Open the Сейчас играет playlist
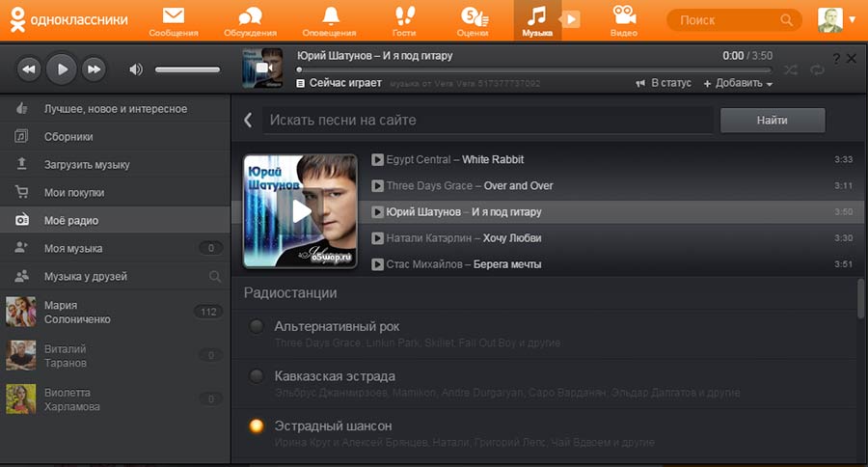 click(339, 83)
